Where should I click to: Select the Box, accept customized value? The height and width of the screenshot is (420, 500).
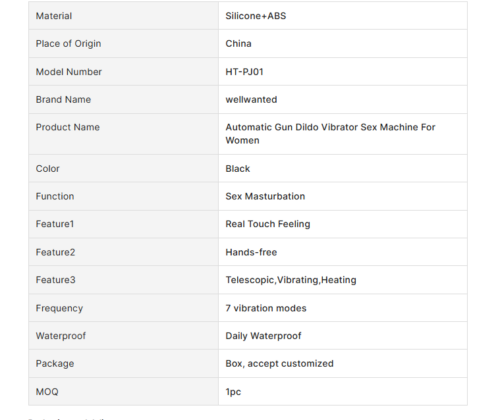pos(279,363)
